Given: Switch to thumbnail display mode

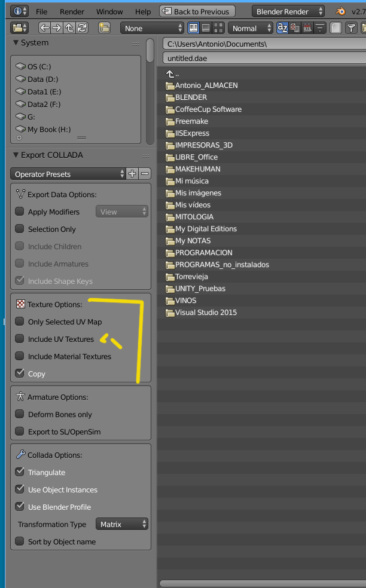Looking at the screenshot, I should pos(218,27).
